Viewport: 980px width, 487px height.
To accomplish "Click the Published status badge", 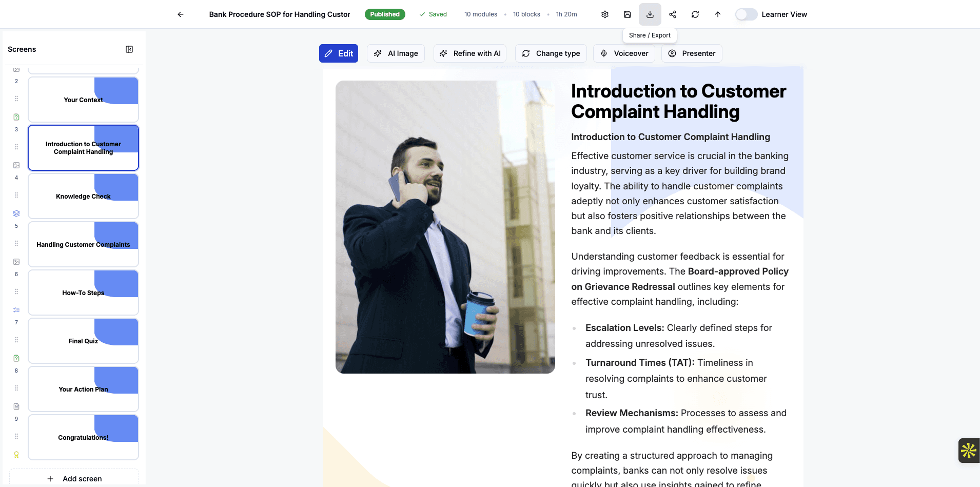I will (x=385, y=14).
